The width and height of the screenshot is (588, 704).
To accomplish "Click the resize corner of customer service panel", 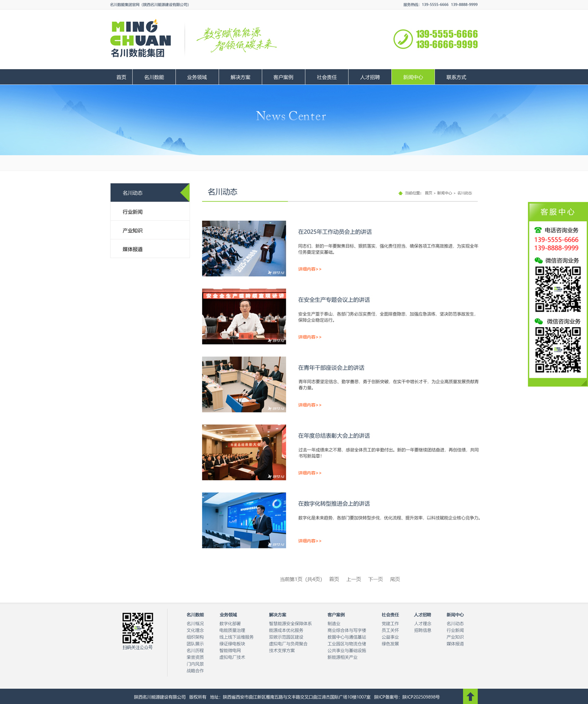I will click(584, 383).
